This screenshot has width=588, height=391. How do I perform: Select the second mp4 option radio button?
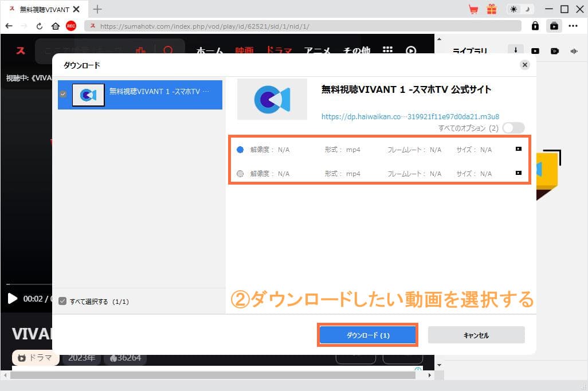tap(240, 174)
